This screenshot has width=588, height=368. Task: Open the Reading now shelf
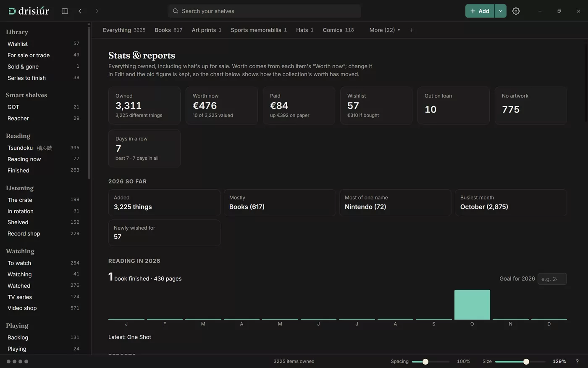[x=43, y=159]
